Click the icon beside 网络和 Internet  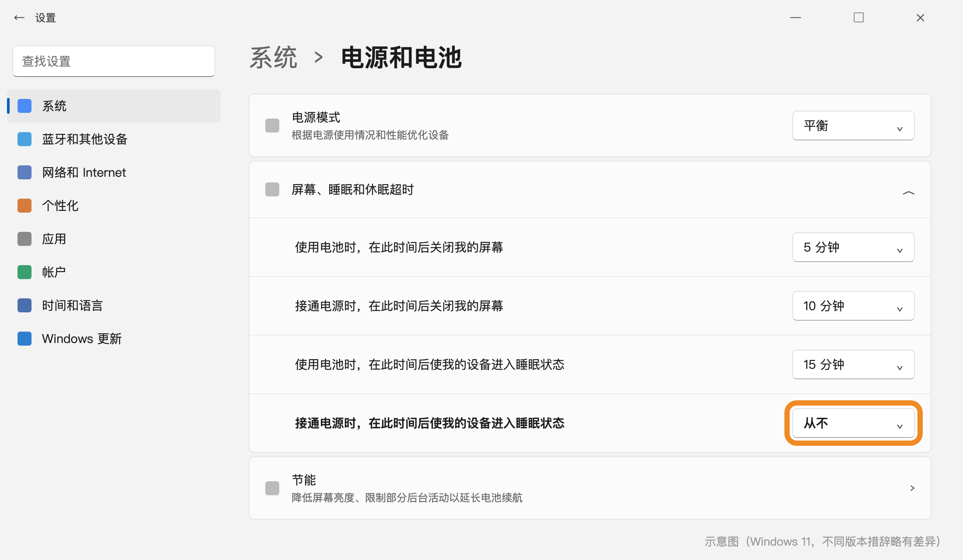[x=25, y=172]
